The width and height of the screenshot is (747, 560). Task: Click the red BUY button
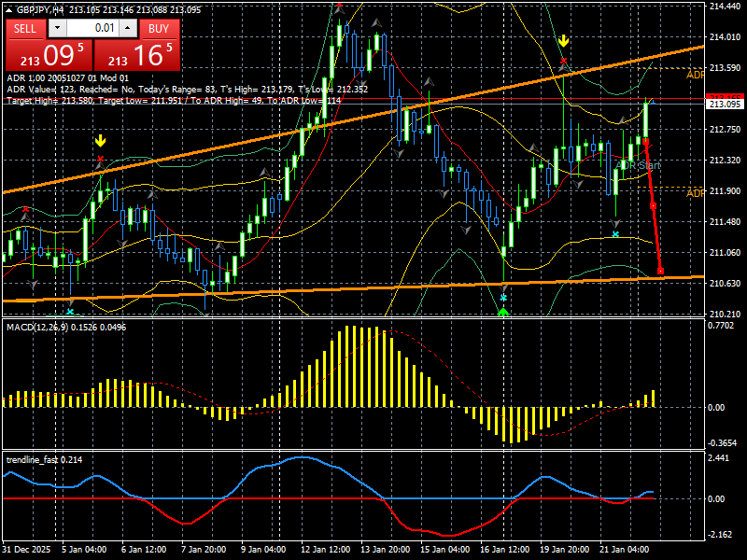(159, 29)
